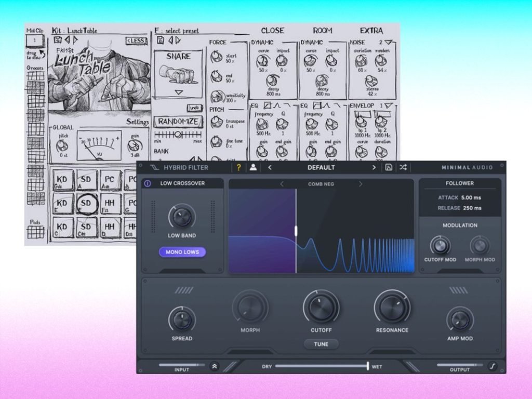Switch to the EXTRA section
The width and height of the screenshot is (532, 399).
(371, 30)
